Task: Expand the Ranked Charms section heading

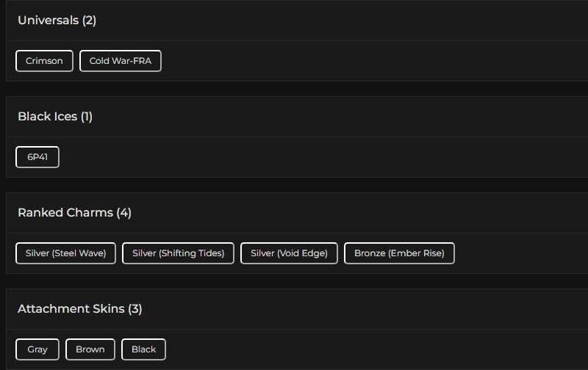Action: (x=66, y=213)
